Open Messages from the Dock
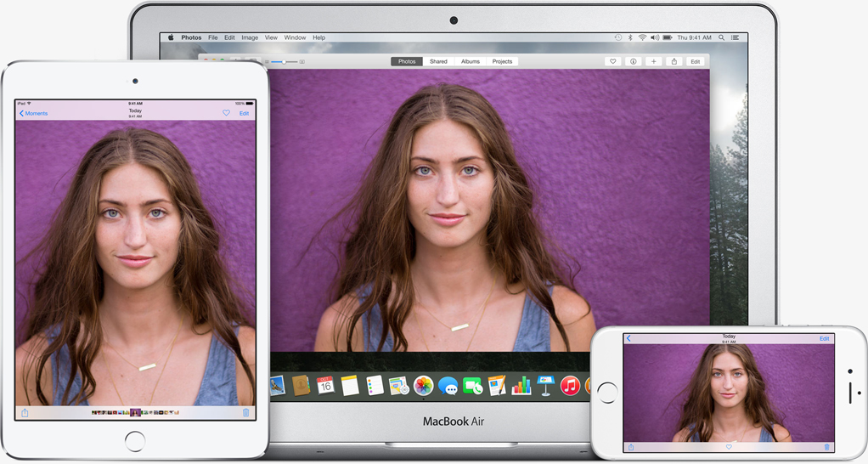Screen dimensions: 868x464 tap(448, 386)
